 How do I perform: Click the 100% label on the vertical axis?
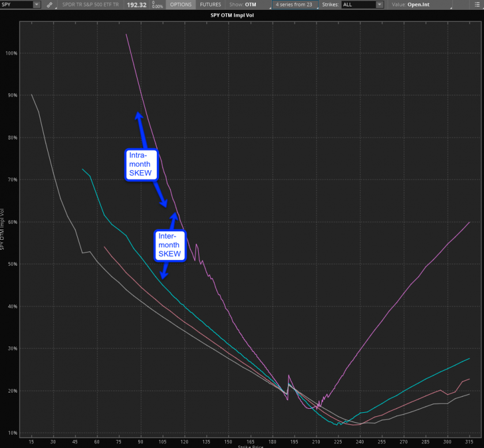tap(11, 53)
